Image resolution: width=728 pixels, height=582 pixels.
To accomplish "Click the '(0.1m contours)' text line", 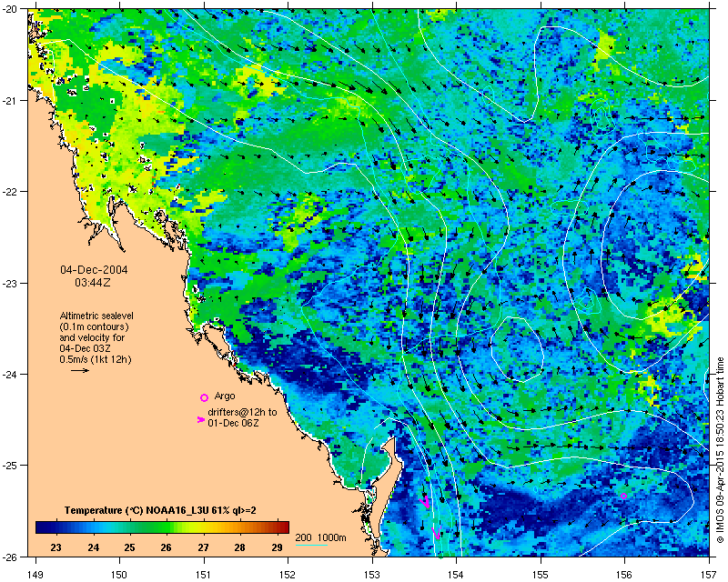I will coord(94,326).
